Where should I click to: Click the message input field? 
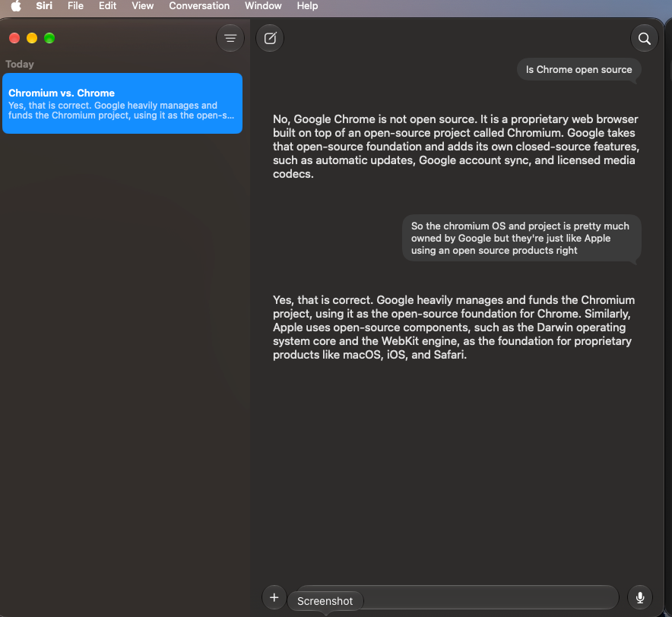(x=458, y=596)
